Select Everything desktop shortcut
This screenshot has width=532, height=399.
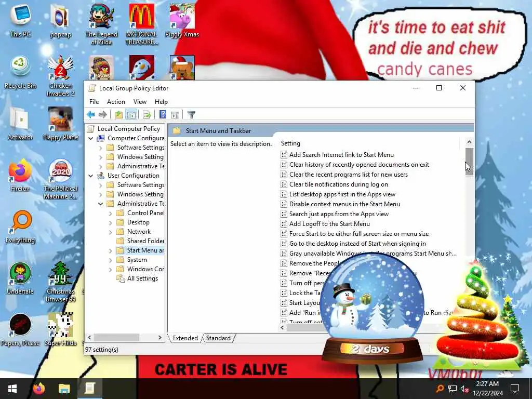click(x=20, y=227)
